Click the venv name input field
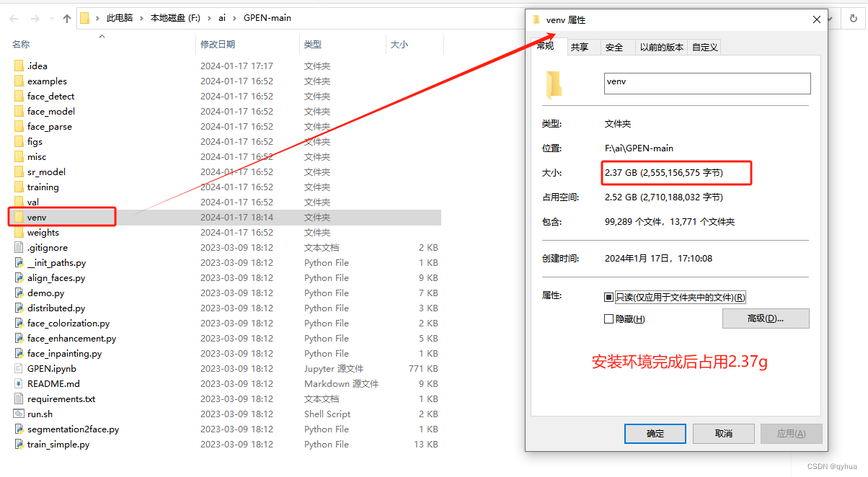Screen dimensions: 868x477 707,83
